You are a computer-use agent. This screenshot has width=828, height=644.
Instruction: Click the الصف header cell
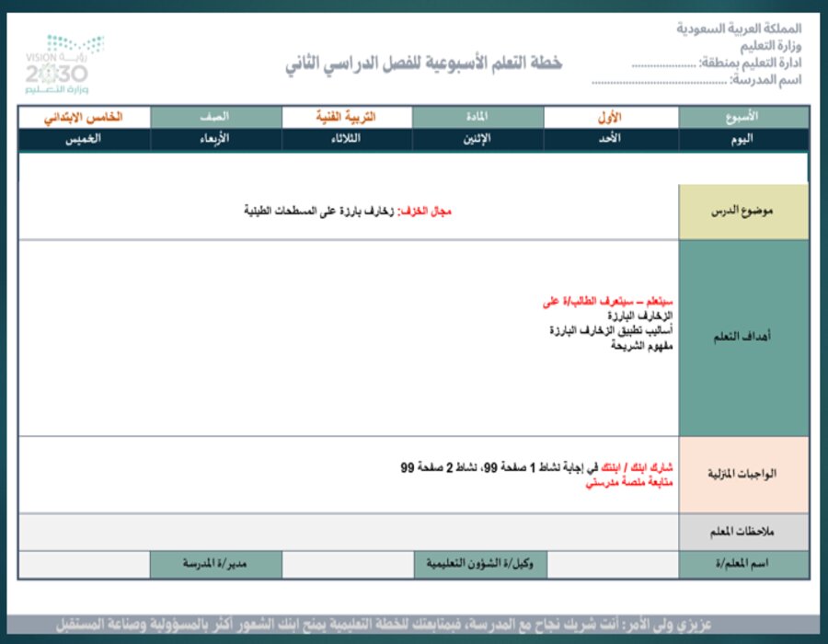click(218, 116)
